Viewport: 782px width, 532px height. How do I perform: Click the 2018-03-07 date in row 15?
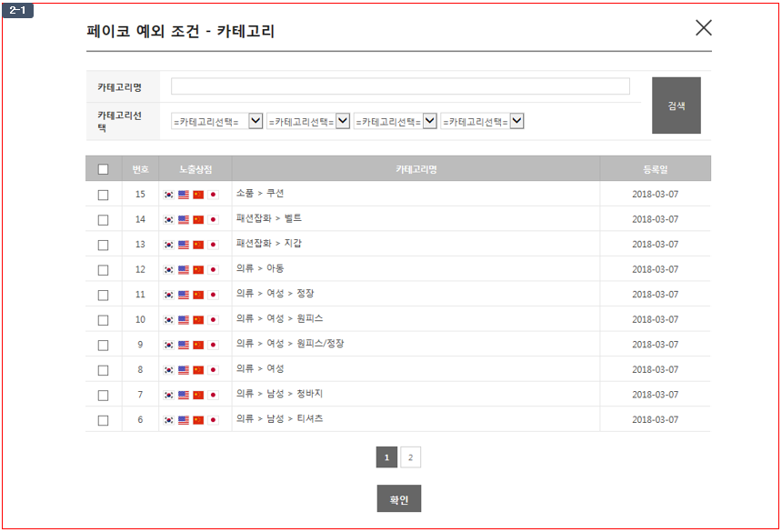pos(656,195)
